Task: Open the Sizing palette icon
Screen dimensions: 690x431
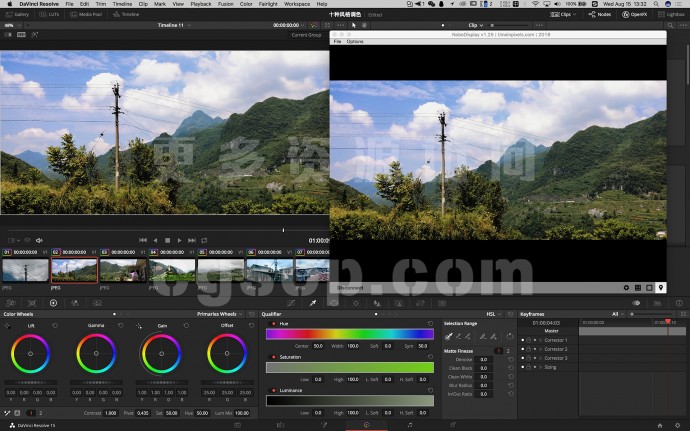Action: click(420, 303)
